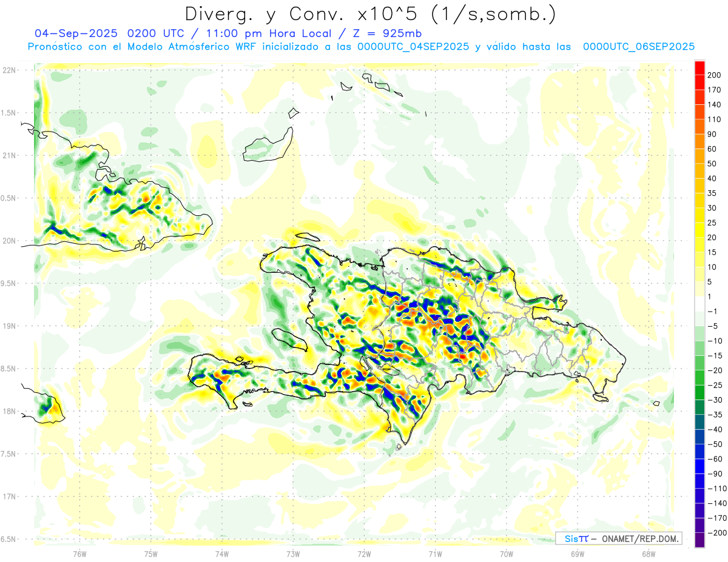Click the colorbar label '-35'
This screenshot has height=562, width=728.
(x=715, y=415)
